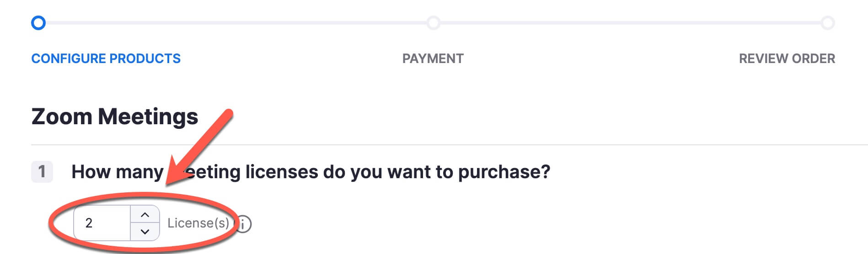Click the Payment step circle marker

pyautogui.click(x=433, y=23)
